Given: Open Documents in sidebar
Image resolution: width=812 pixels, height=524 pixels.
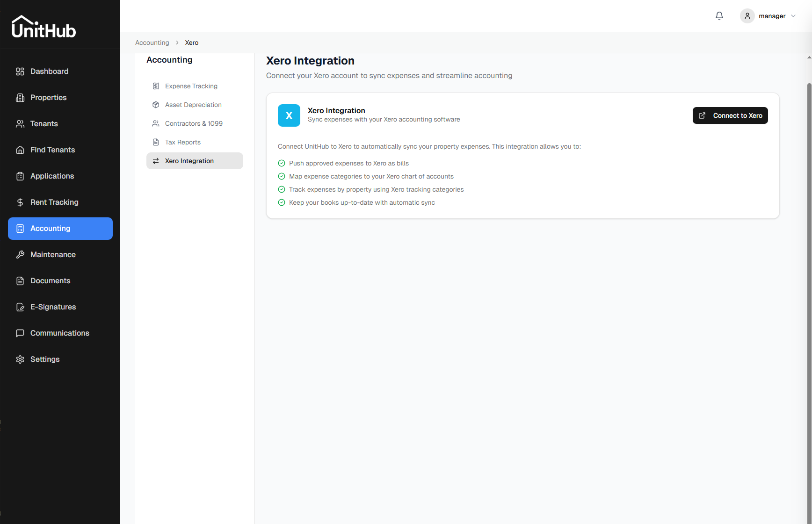Looking at the screenshot, I should point(60,281).
